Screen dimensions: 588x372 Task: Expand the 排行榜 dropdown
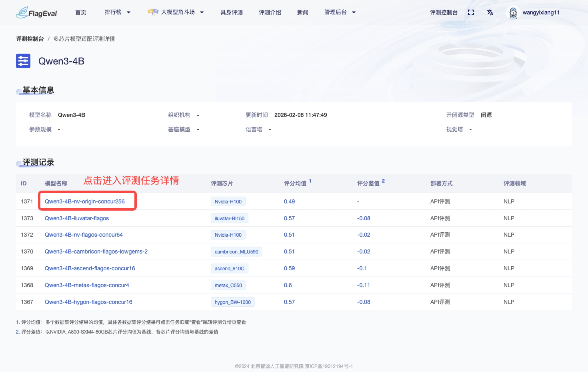pyautogui.click(x=117, y=12)
